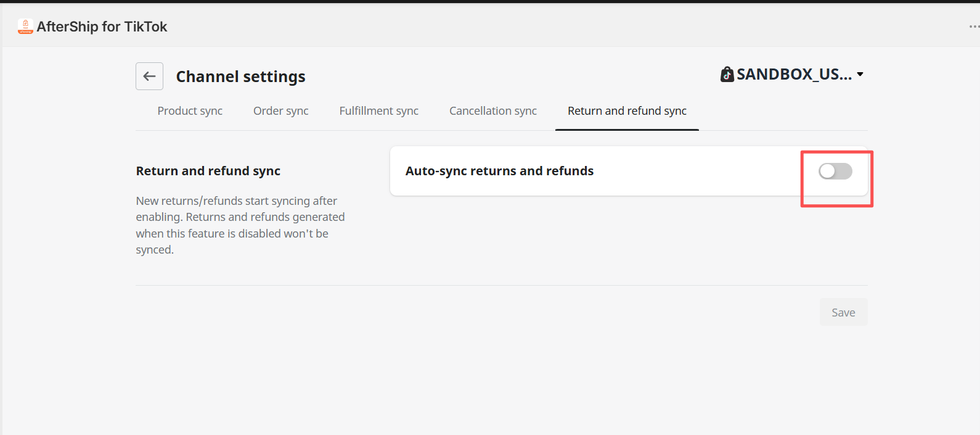
Task: Click the New returns/refunds description paragraph
Action: (240, 225)
